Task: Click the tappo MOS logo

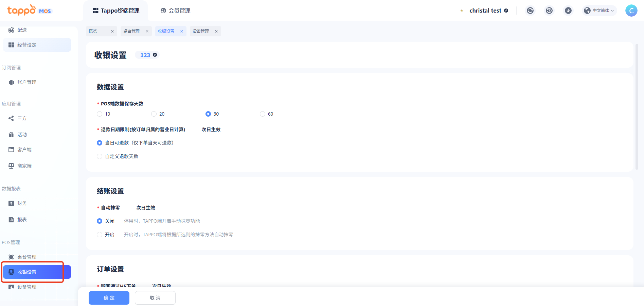Action: 29,10
